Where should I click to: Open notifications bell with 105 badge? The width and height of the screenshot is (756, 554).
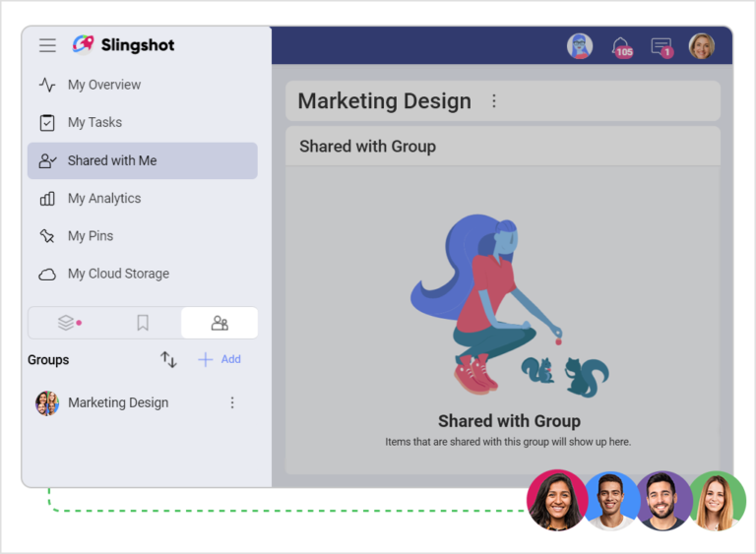[x=622, y=47]
